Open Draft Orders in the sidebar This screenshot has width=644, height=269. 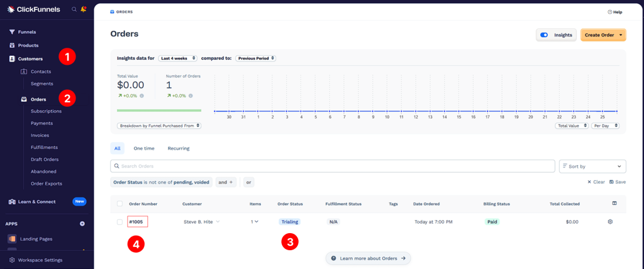(45, 160)
